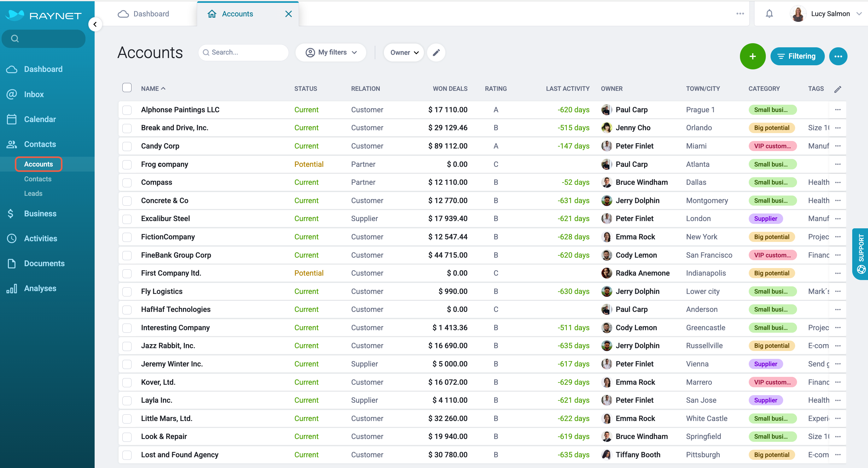Image resolution: width=868 pixels, height=468 pixels.
Task: Click the pencil edit filter icon beside Owner
Action: 436,53
